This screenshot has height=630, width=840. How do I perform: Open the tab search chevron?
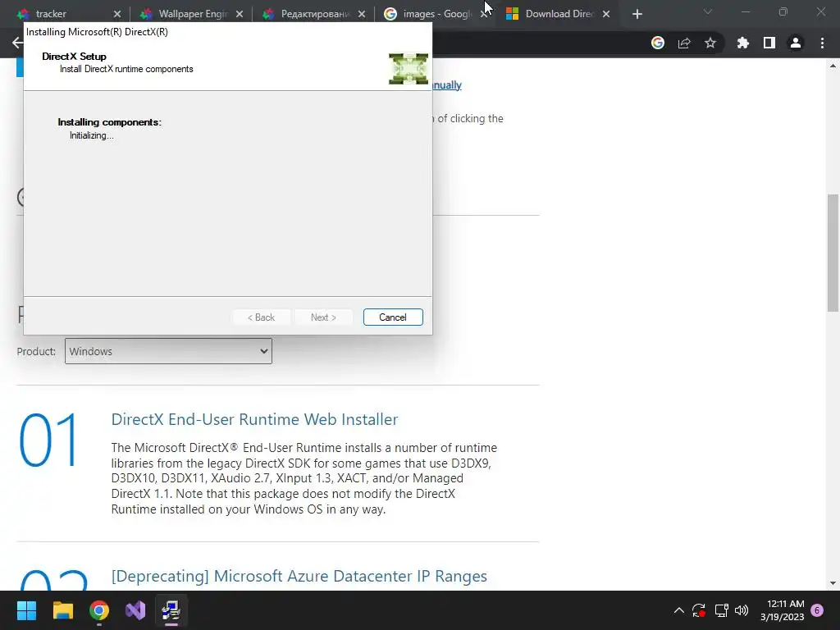pos(708,11)
